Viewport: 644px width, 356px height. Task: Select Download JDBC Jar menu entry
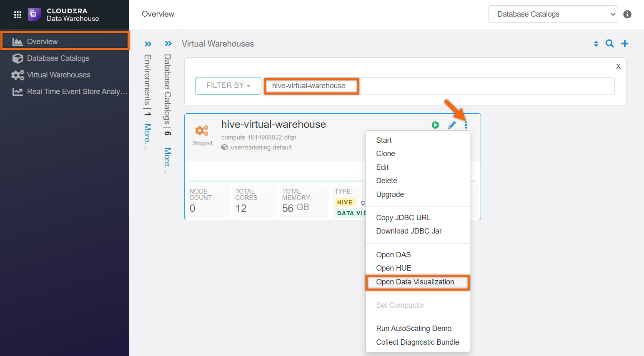tap(418, 231)
